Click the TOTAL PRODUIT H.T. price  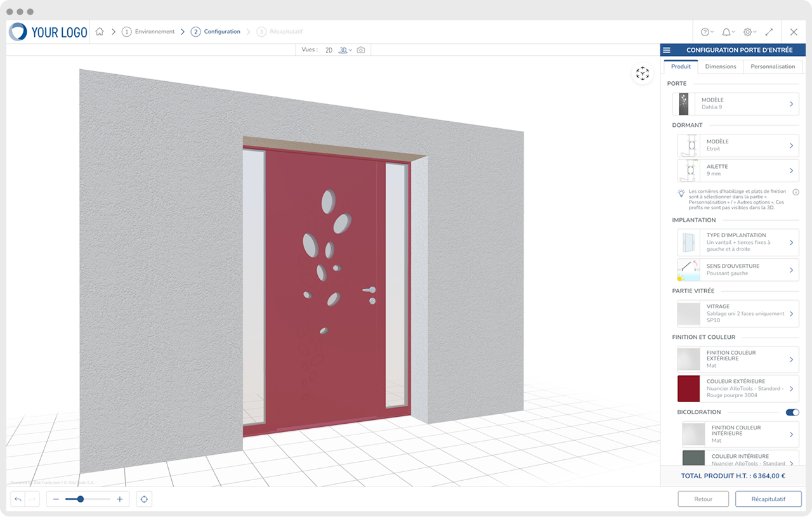click(x=733, y=476)
